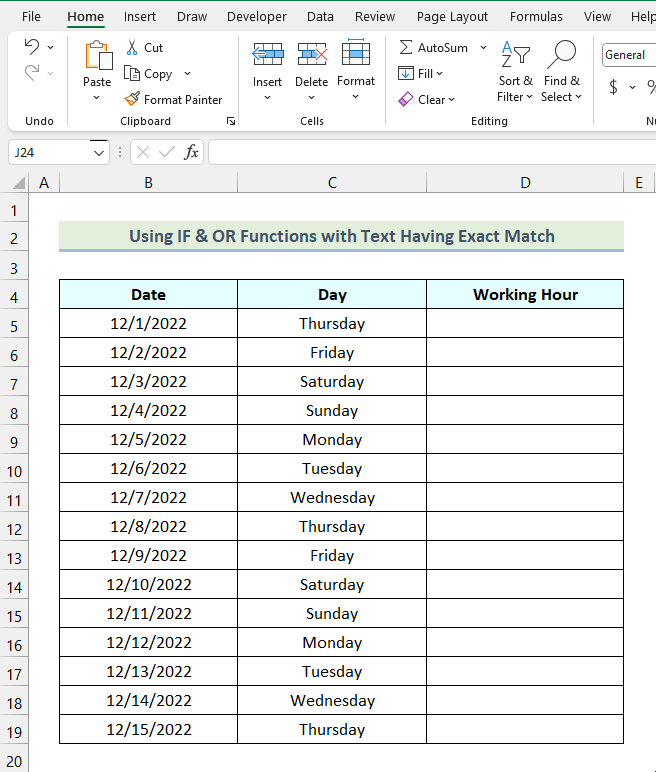Open the Redo history dropdown arrow
The width and height of the screenshot is (656, 772).
[50, 73]
